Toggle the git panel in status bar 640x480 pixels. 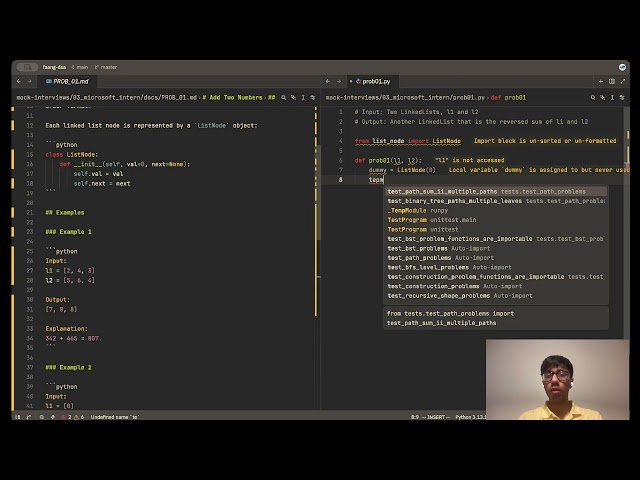(x=29, y=417)
